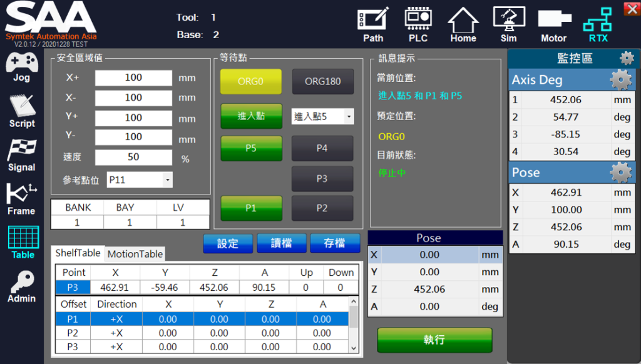Click the P2 waiting point button
This screenshot has width=641, height=364.
322,208
